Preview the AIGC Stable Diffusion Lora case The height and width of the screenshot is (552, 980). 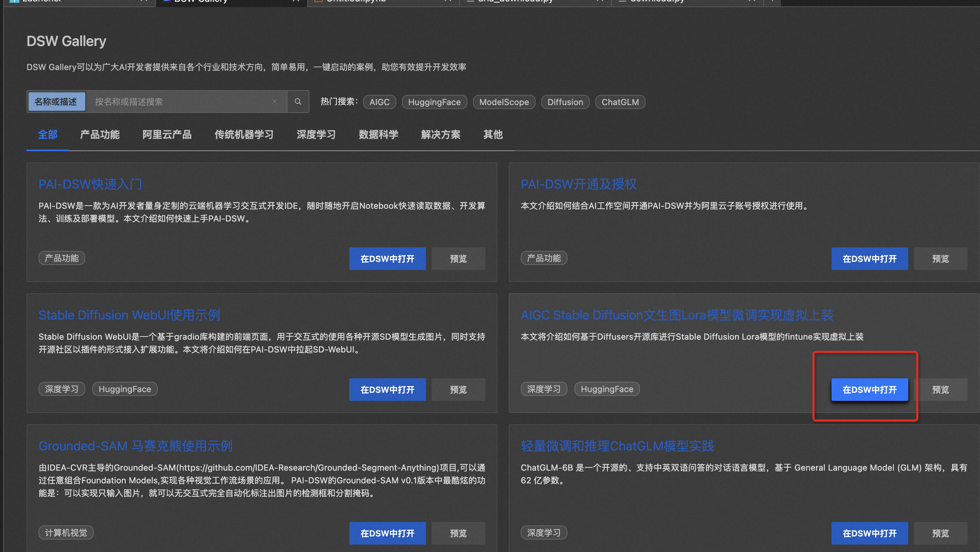pos(940,390)
